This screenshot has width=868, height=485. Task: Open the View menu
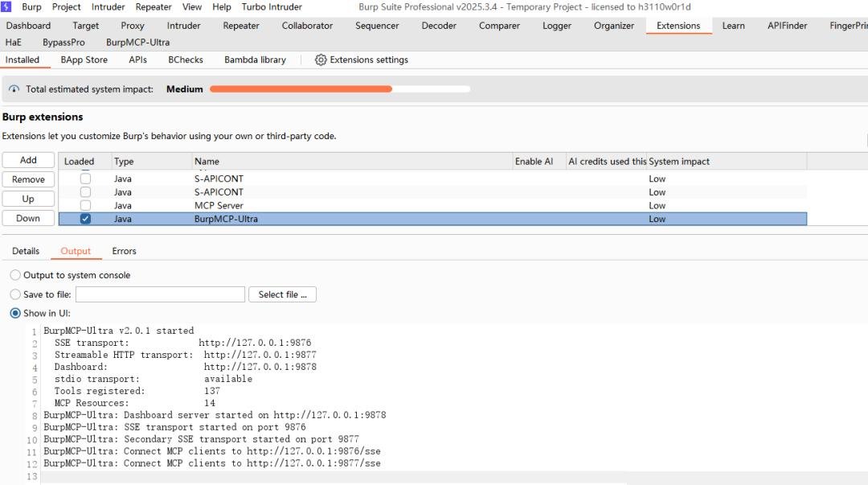(192, 7)
